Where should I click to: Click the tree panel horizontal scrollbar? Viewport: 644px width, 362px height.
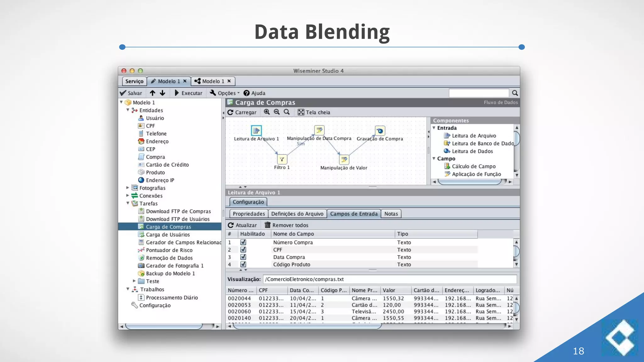tap(164, 326)
